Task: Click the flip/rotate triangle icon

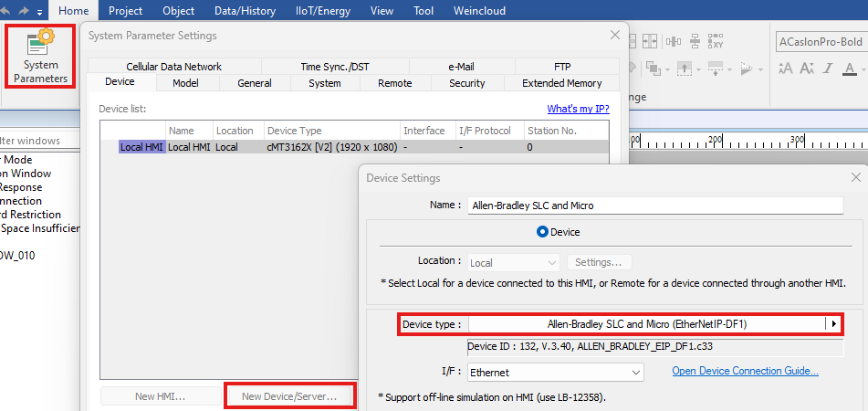Action: click(748, 68)
